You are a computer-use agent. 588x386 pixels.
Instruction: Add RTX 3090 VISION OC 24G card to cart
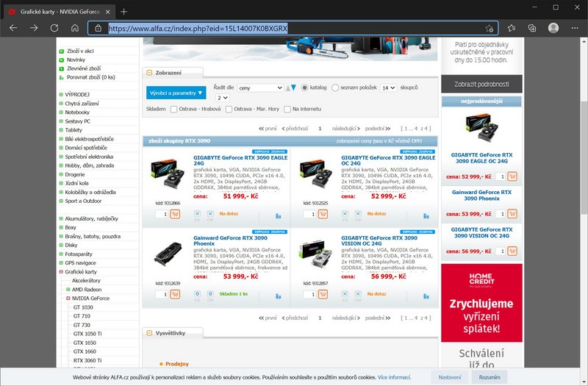323,294
